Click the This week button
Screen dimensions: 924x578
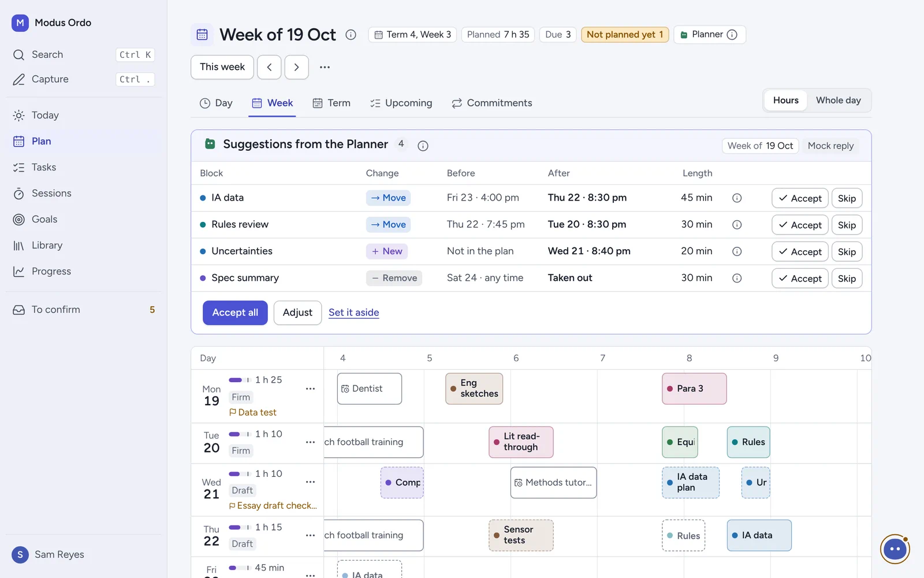(222, 67)
